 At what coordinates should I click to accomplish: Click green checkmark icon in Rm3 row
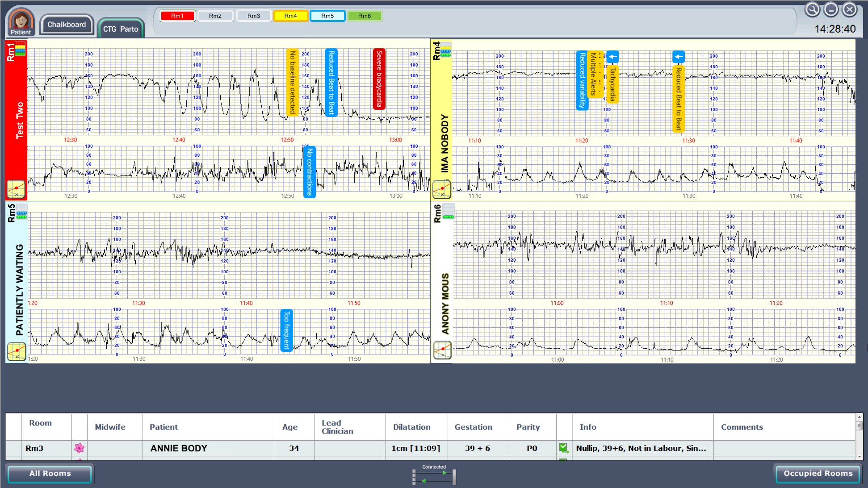pos(563,447)
